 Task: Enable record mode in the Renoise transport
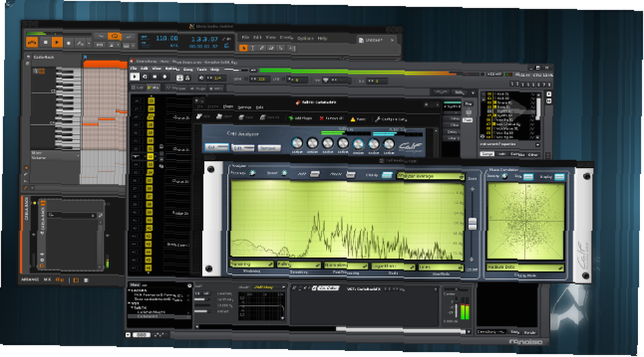pos(165,77)
